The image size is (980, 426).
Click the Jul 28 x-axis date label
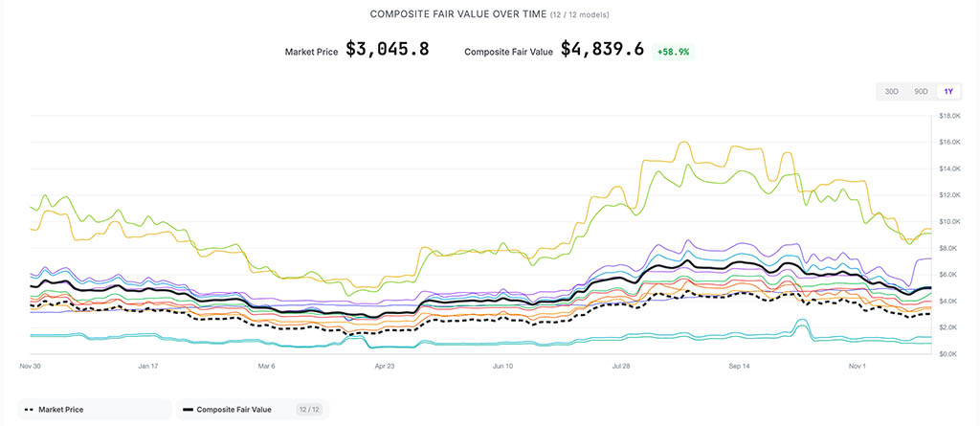(x=620, y=366)
